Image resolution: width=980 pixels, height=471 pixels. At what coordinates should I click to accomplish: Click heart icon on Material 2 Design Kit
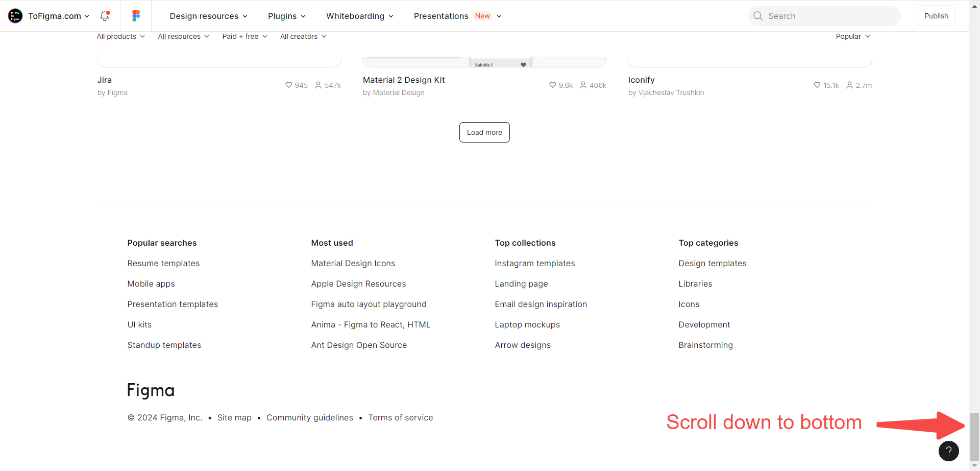[552, 85]
